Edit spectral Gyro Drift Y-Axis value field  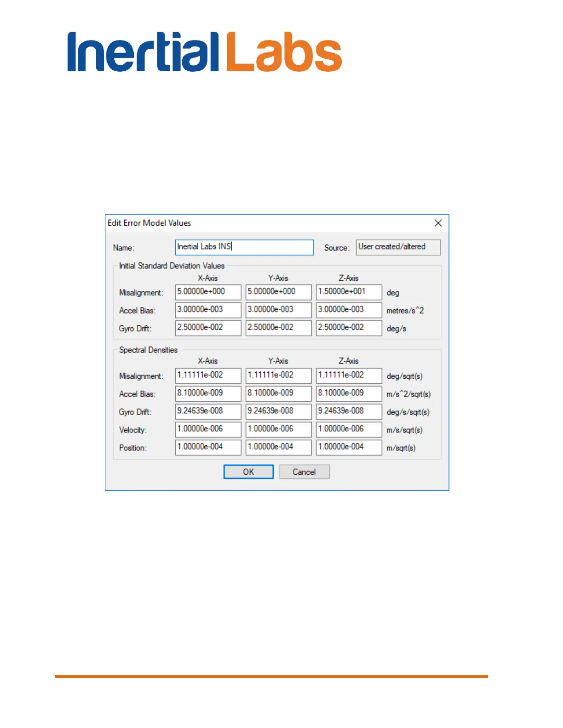point(278,411)
